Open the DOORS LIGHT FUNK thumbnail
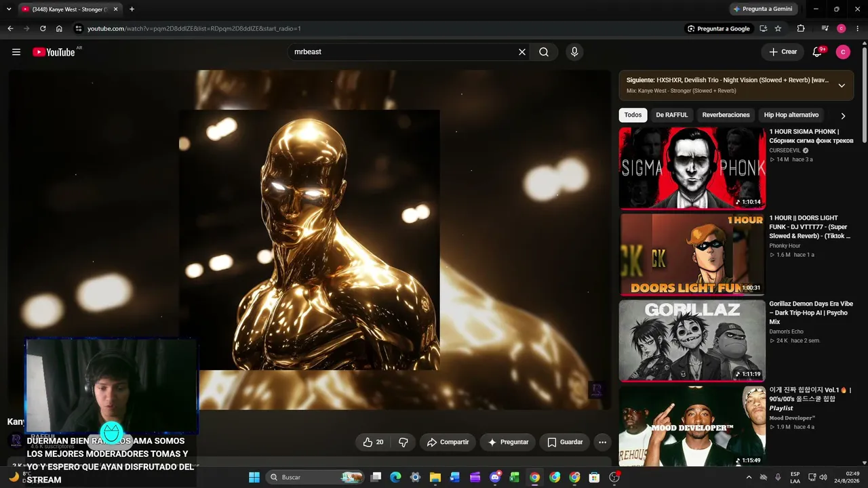The image size is (868, 488). 692,254
